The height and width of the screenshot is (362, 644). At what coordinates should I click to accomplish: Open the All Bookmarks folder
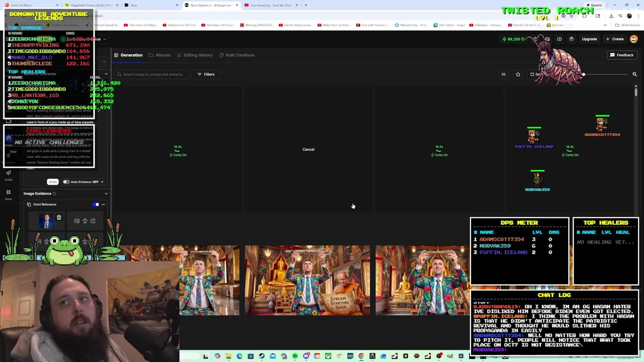[x=628, y=25]
